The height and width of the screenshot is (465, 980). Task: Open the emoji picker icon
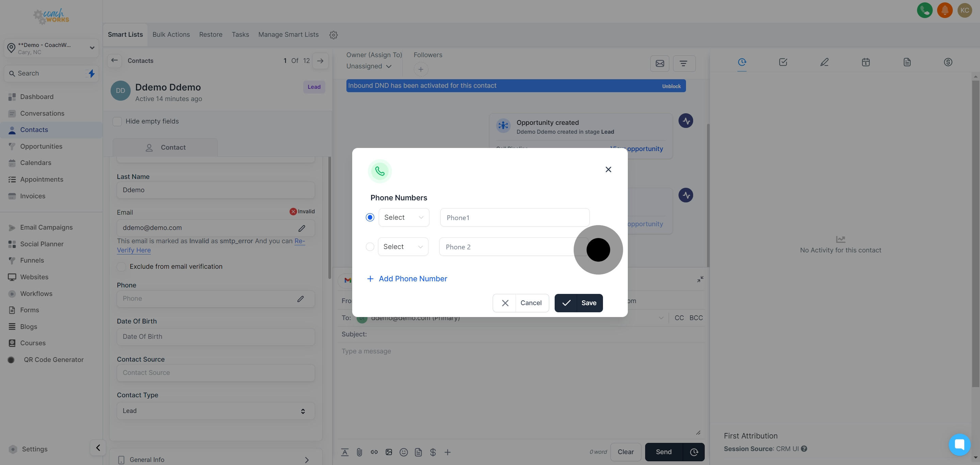pos(404,452)
